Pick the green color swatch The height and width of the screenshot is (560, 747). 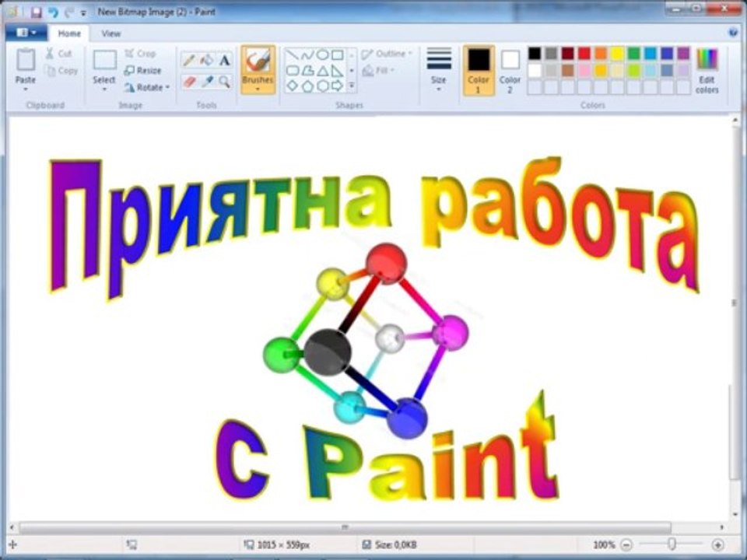tap(633, 54)
